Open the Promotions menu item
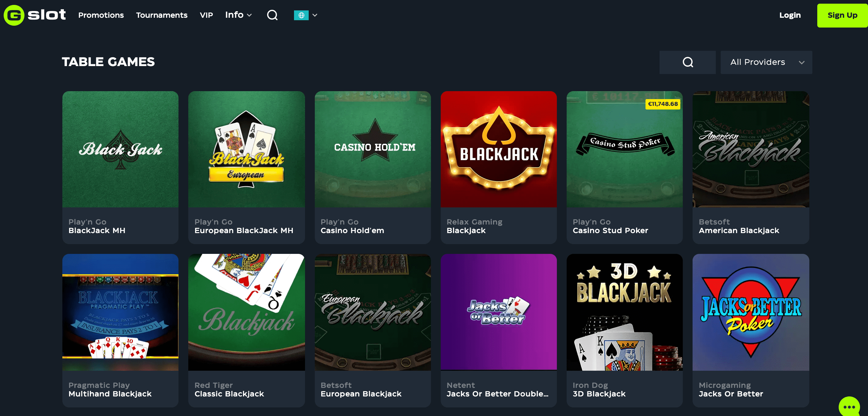 click(x=101, y=15)
